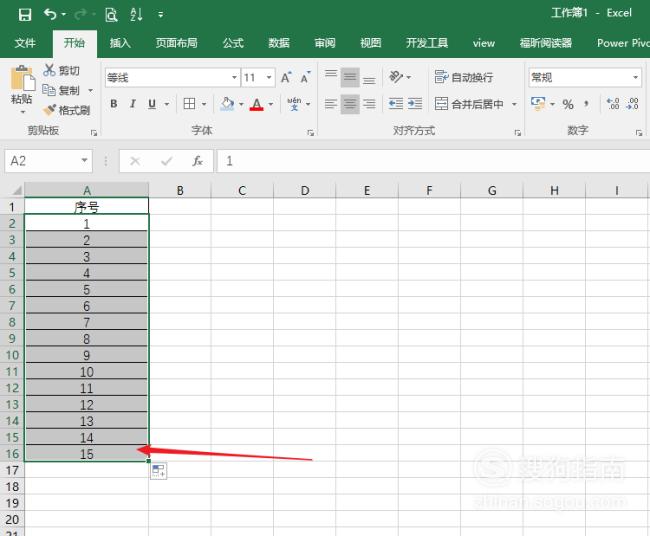Apply percent style format
650x536 pixels.
pos(568,104)
